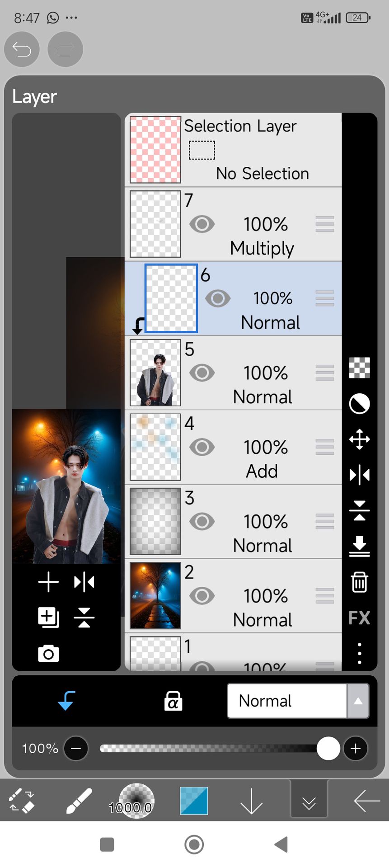Select layer 5 thumbnail with person
The height and width of the screenshot is (868, 389).
tap(155, 373)
